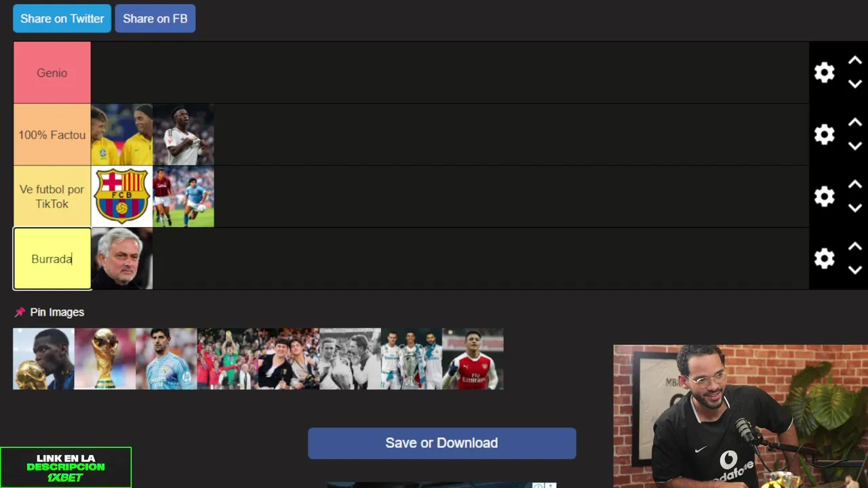Move the Burrada row up with chevron
This screenshot has height=488, width=868.
click(855, 246)
